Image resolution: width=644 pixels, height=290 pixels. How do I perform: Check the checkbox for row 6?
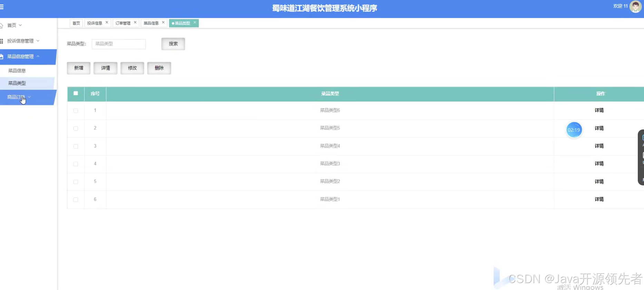(x=76, y=200)
